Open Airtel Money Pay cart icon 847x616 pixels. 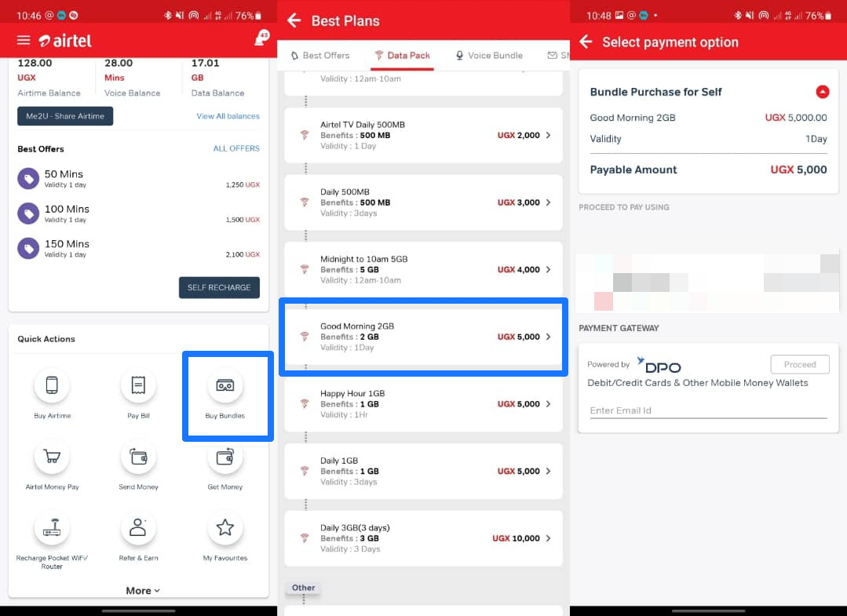[52, 457]
